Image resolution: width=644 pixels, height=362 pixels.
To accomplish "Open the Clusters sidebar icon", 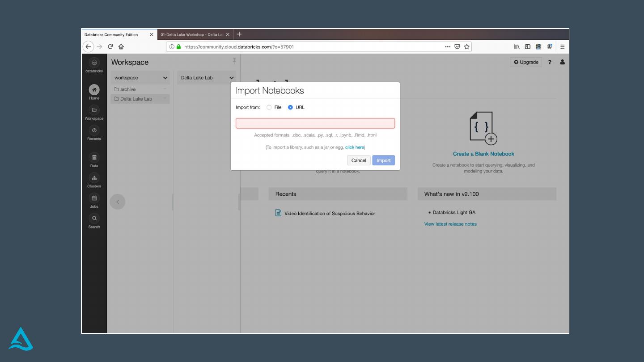I will click(x=94, y=178).
